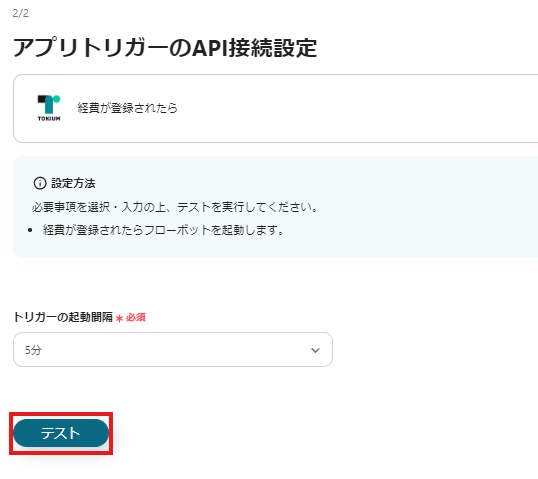Viewport: 538px width, 479px height.
Task: Click the info circle icon beside 設定方法
Action: click(40, 183)
